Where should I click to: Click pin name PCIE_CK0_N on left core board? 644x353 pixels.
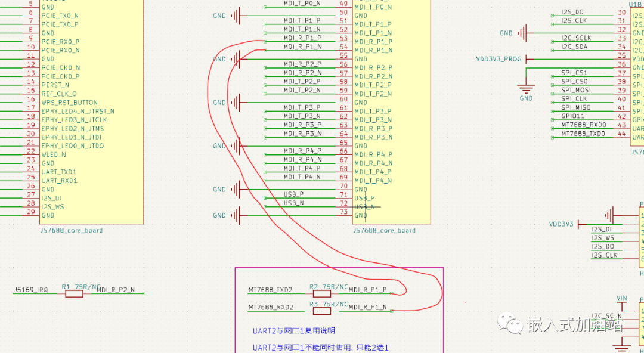[x=60, y=68]
